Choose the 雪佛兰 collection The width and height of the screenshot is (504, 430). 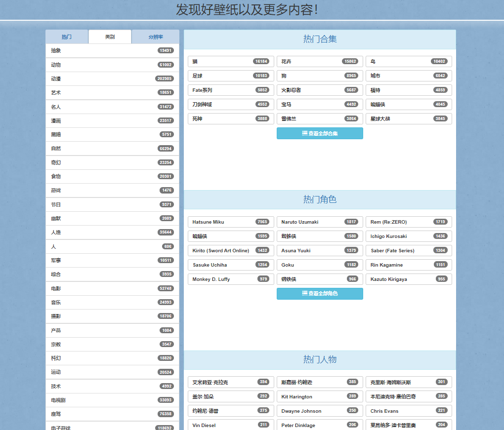[x=320, y=118]
